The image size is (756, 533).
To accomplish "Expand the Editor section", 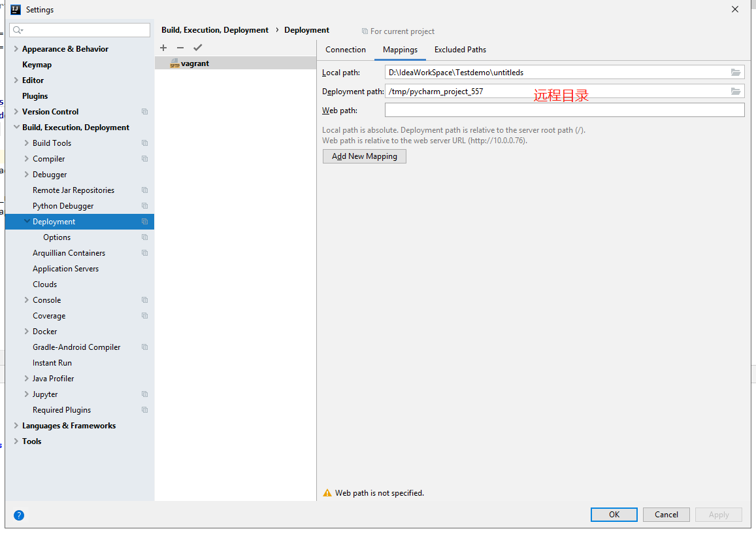I will pyautogui.click(x=16, y=80).
